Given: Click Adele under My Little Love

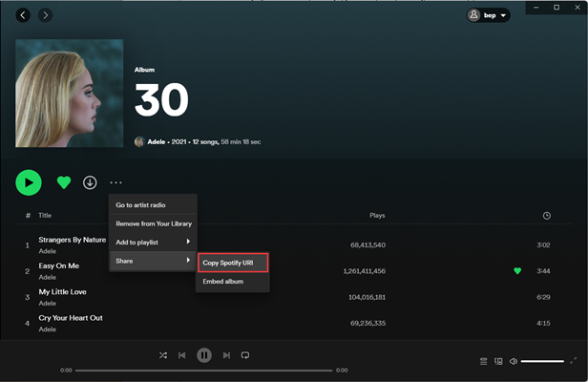Looking at the screenshot, I should pos(48,303).
